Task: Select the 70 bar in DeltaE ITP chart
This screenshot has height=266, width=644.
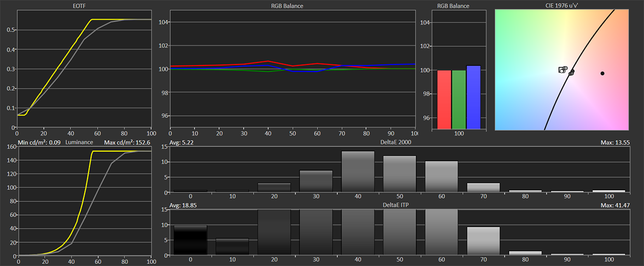Action: [x=483, y=241]
